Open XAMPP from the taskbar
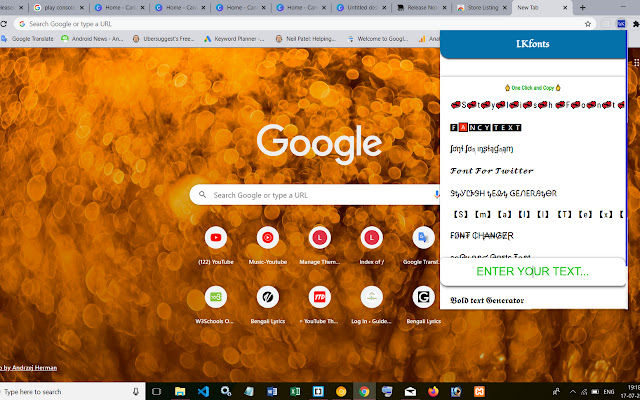This screenshot has width=640, height=400. click(x=479, y=391)
